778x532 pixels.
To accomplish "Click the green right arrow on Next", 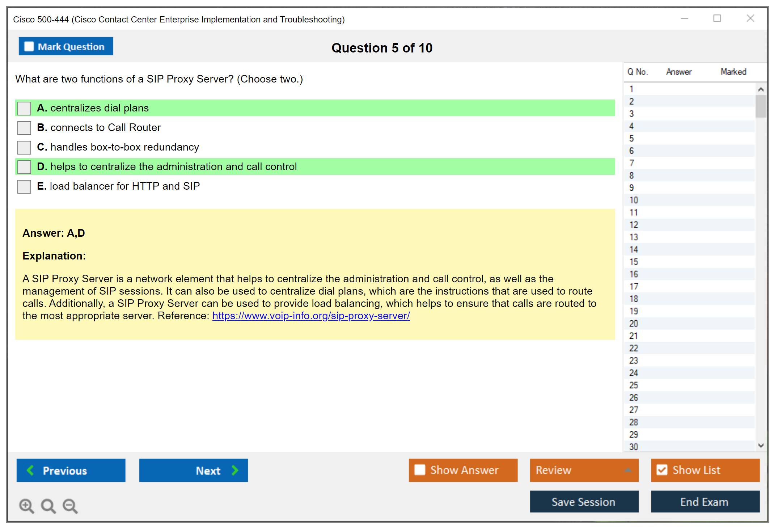I will (x=235, y=470).
